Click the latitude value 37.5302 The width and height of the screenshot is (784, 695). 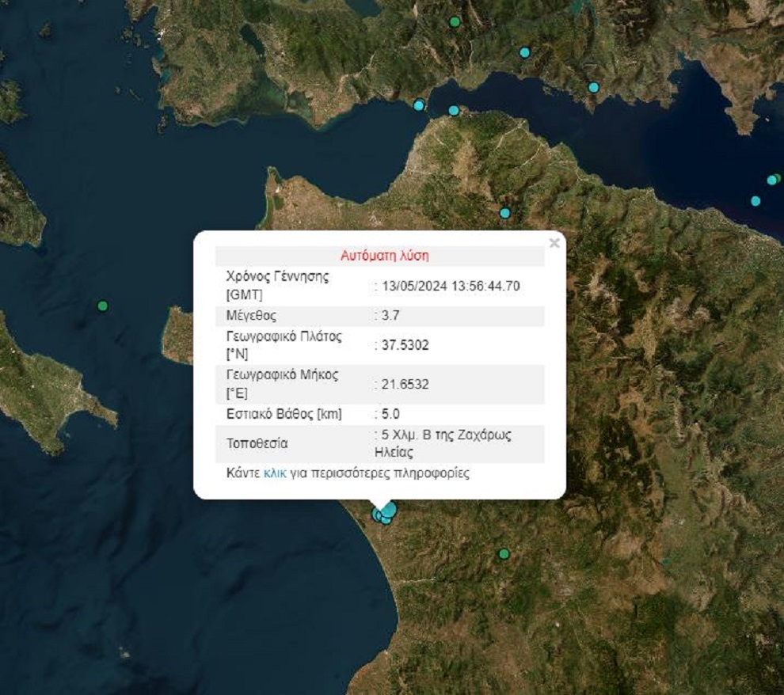pos(403,345)
